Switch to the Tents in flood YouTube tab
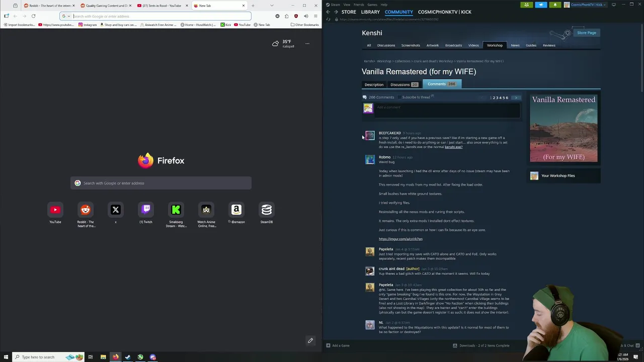 (162, 6)
